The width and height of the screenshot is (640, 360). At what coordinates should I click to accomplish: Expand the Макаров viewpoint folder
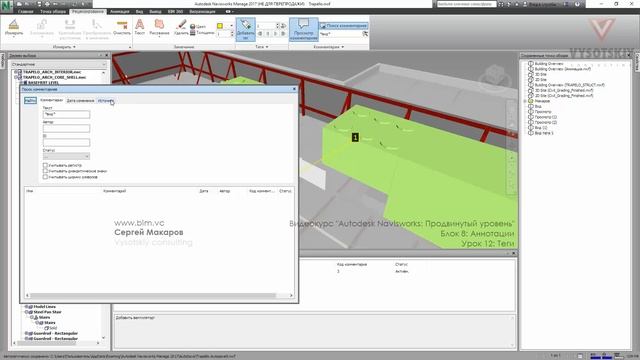click(x=525, y=101)
